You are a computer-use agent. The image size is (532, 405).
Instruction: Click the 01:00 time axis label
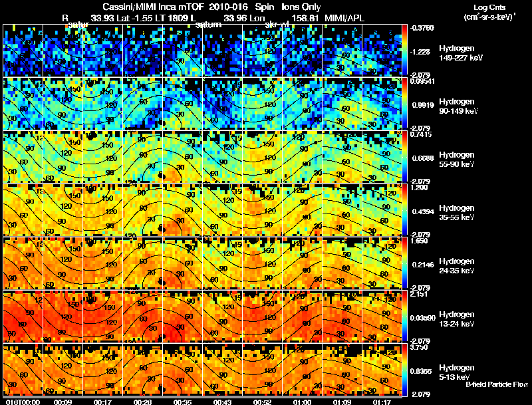302,402
